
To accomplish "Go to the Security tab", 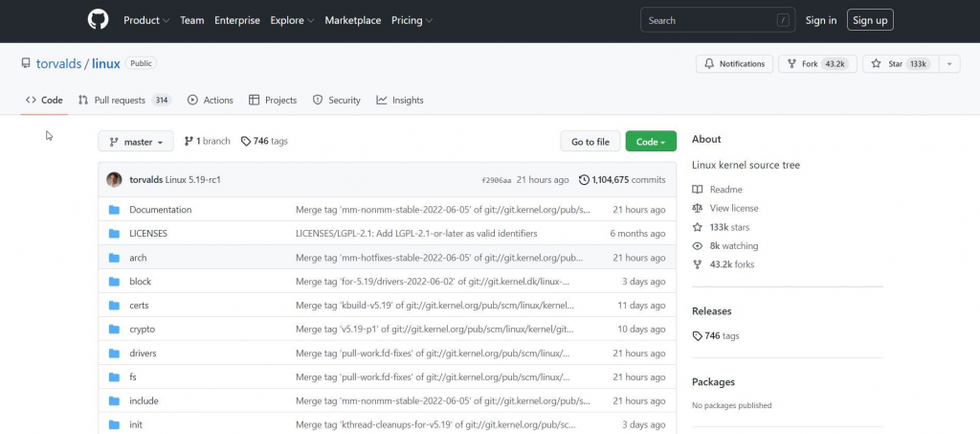I will [336, 100].
